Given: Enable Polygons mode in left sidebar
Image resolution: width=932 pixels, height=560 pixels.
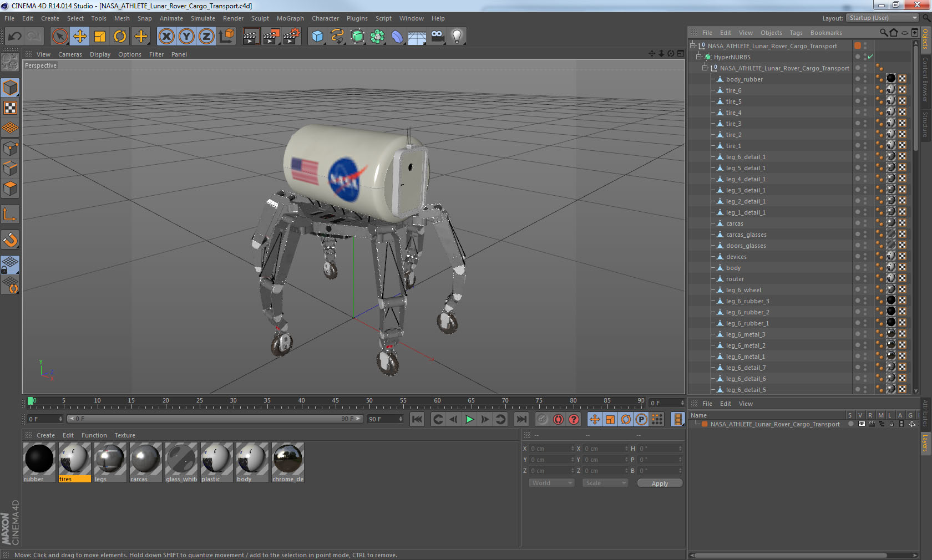Looking at the screenshot, I should click(x=10, y=189).
